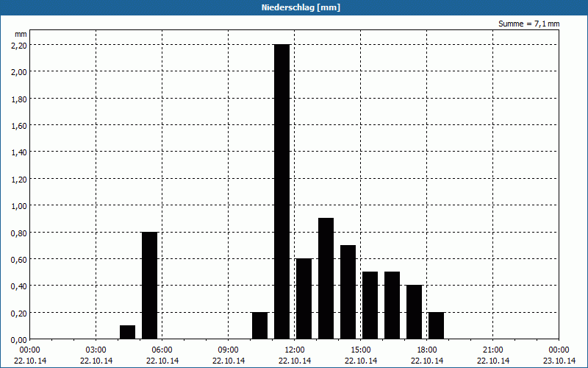Click the y-axis label 0,00
The width and height of the screenshot is (588, 368).
19,340
